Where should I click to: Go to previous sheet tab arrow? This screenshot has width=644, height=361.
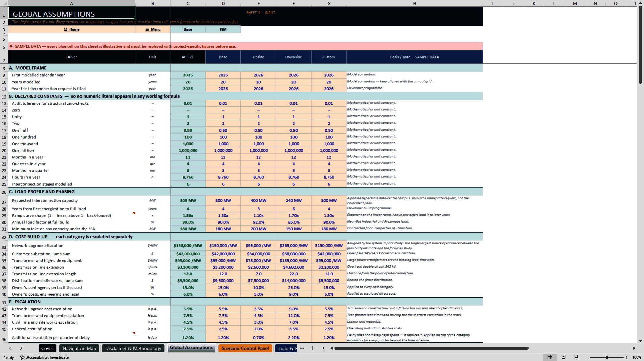[10, 348]
